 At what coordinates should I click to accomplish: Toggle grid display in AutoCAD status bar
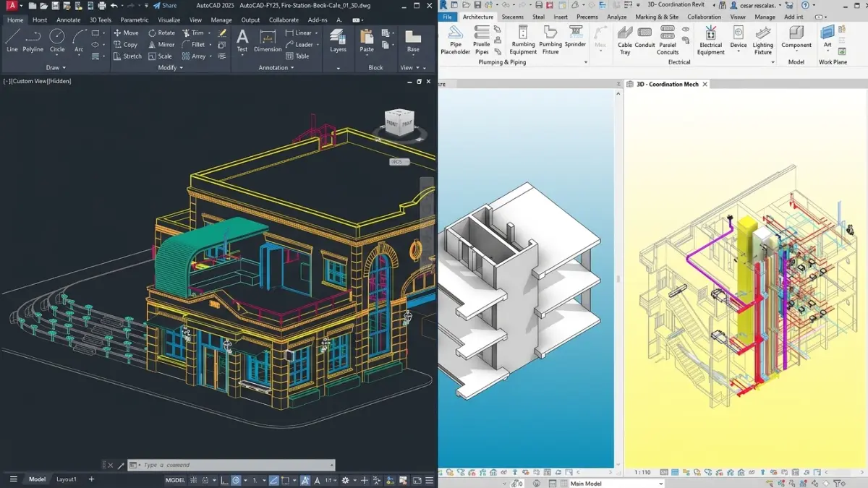pos(195,480)
